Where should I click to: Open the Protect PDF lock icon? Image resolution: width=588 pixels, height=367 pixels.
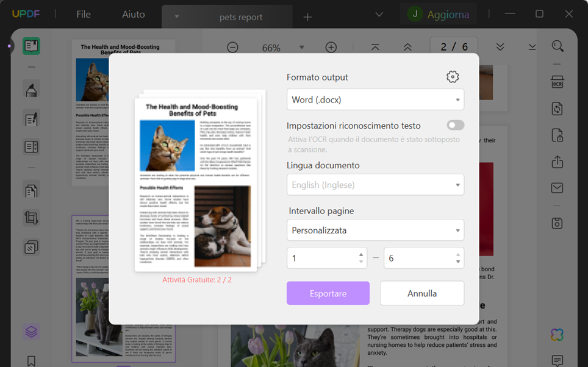click(558, 135)
